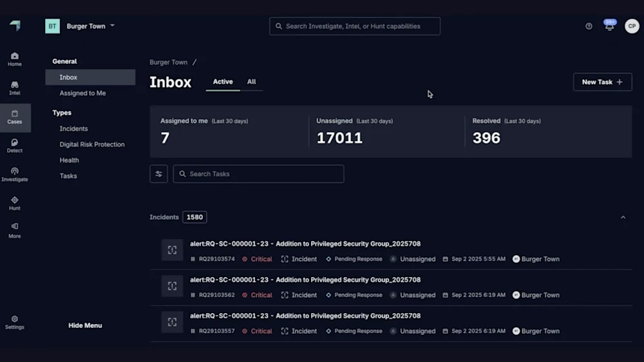Viewport: 644px width, 362px height.
Task: Click Hide Menu at bottom
Action: [85, 325]
